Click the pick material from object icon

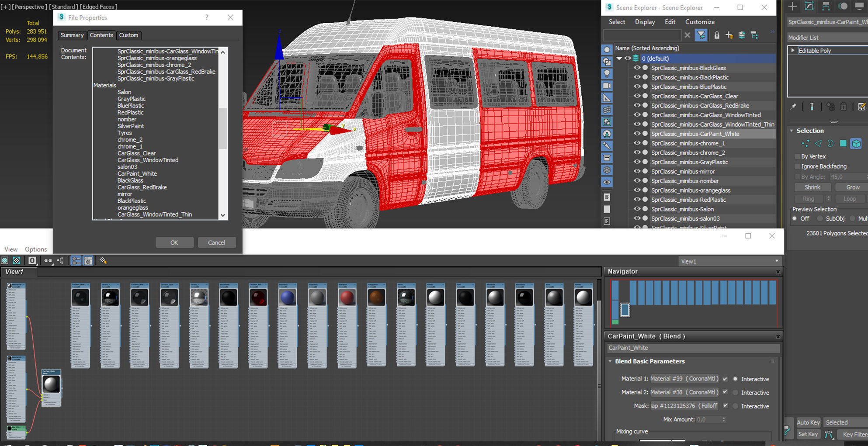pos(103,260)
